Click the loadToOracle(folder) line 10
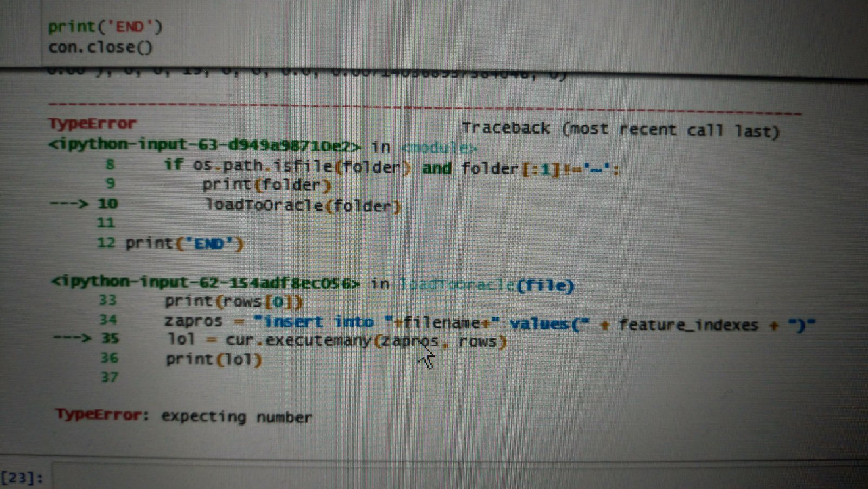This screenshot has width=868, height=489. [303, 205]
